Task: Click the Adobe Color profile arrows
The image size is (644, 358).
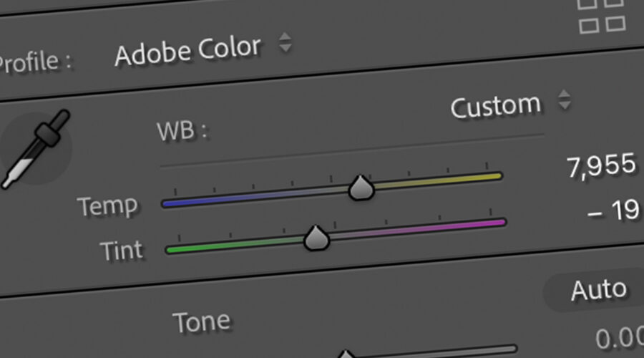Action: pyautogui.click(x=285, y=42)
